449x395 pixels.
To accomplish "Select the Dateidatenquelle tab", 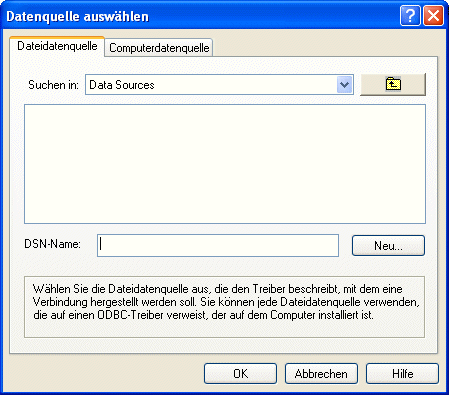I will point(57,46).
